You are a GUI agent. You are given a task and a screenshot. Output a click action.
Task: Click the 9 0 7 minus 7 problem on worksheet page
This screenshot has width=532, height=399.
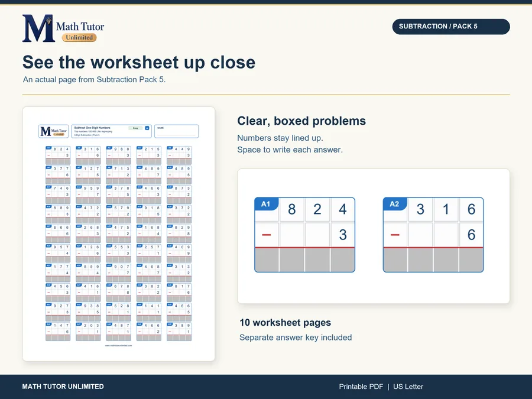(x=118, y=273)
